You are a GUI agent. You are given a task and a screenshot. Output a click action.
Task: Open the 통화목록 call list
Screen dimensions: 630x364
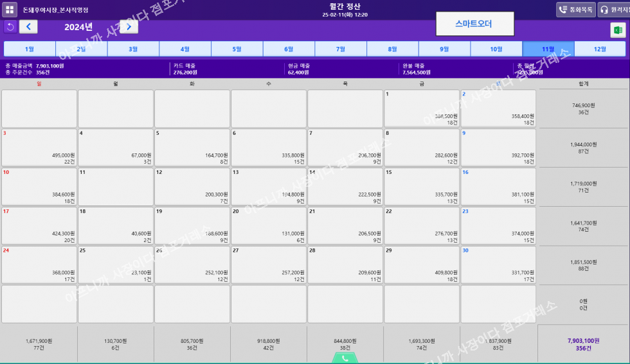coord(575,10)
